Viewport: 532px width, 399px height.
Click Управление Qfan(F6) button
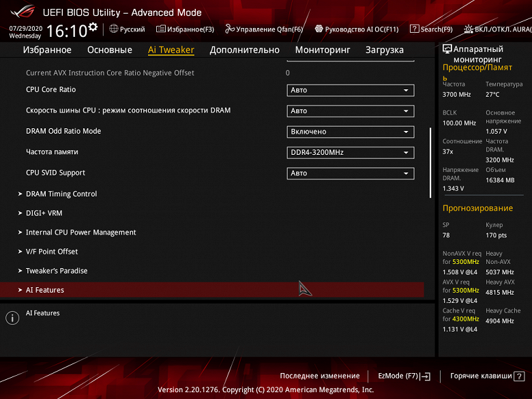(x=264, y=29)
